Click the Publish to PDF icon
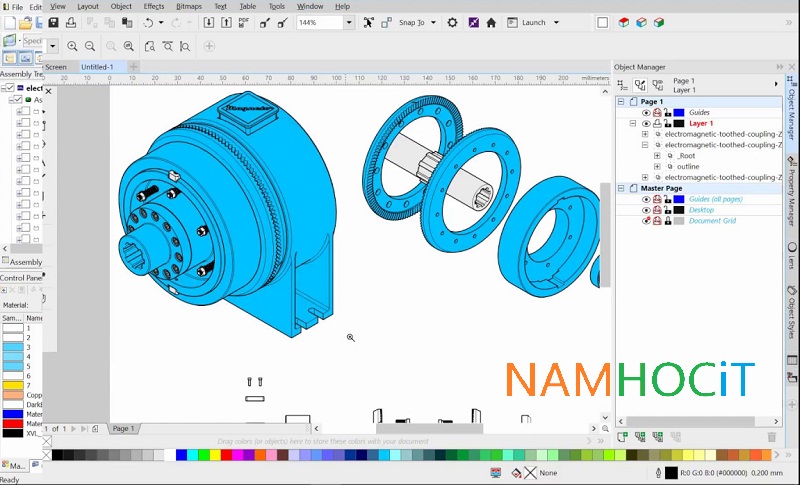800x485 pixels. point(243,22)
